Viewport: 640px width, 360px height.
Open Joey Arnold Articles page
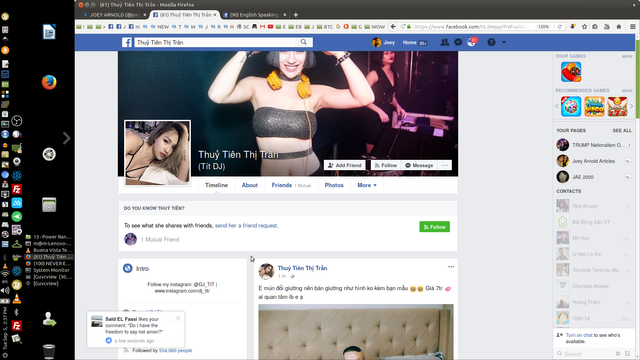594,161
